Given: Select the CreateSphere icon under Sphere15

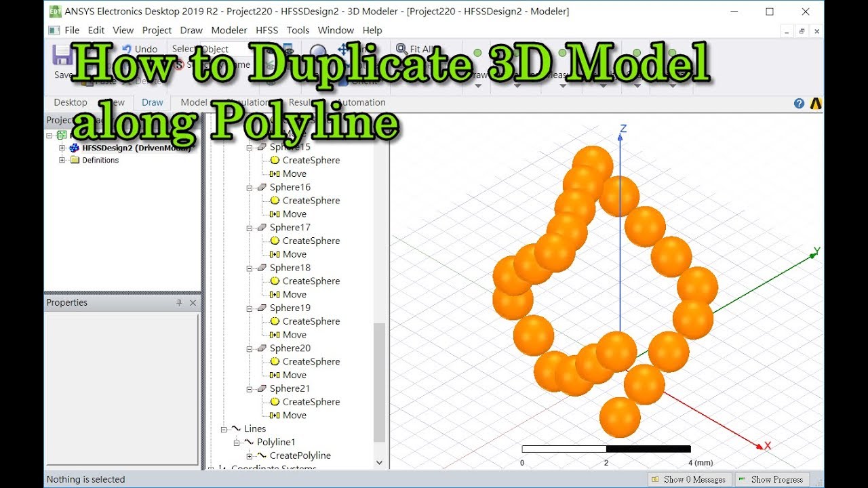Looking at the screenshot, I should point(275,161).
